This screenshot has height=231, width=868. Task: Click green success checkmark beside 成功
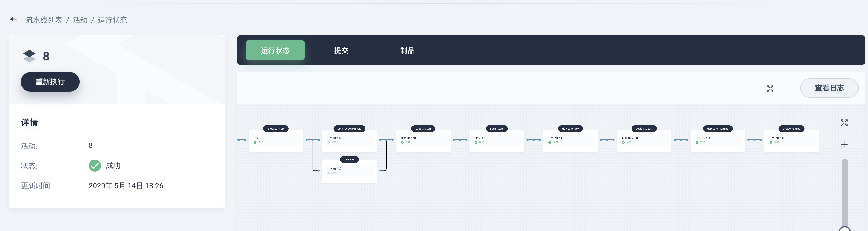coord(95,166)
